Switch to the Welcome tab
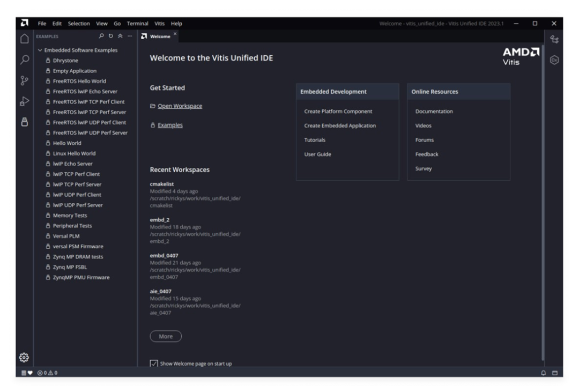This screenshot has height=392, width=579. [160, 36]
